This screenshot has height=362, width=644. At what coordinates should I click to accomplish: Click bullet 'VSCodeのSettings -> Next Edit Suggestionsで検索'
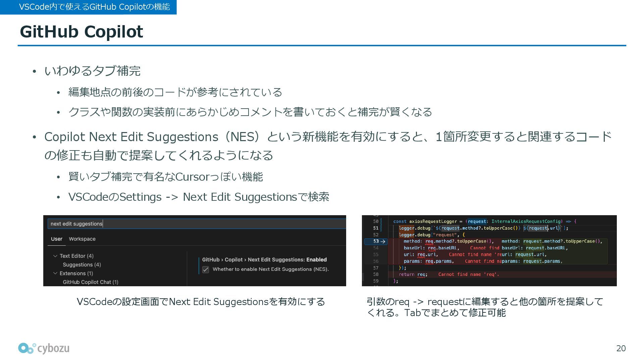[199, 197]
